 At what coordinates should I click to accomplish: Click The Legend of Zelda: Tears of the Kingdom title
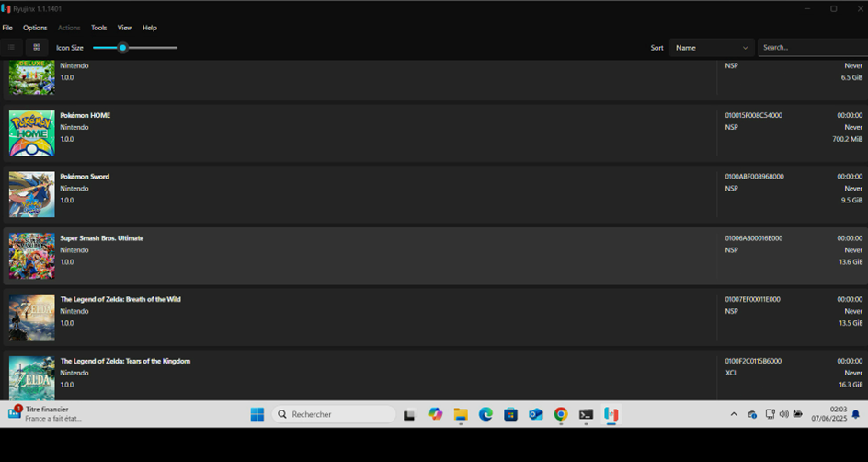[125, 361]
